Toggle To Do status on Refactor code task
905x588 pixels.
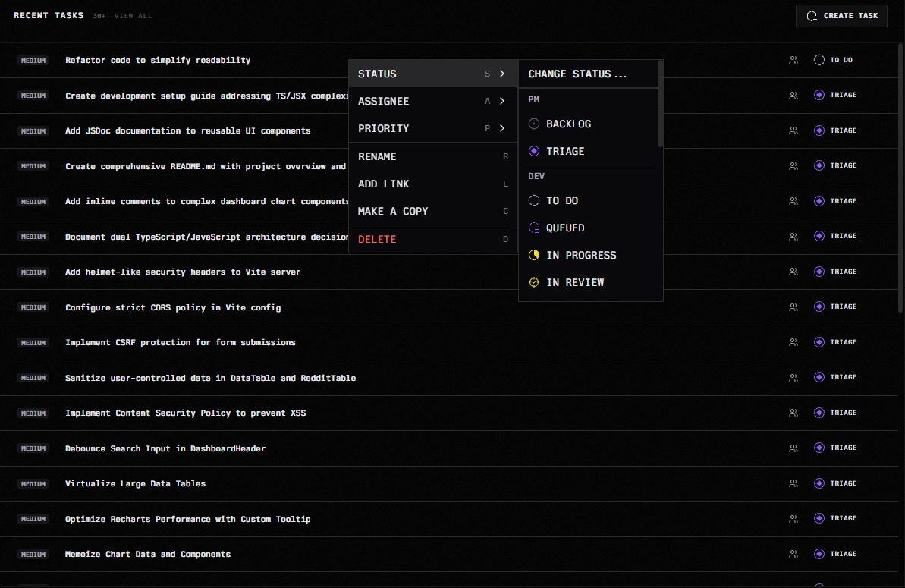coord(833,60)
